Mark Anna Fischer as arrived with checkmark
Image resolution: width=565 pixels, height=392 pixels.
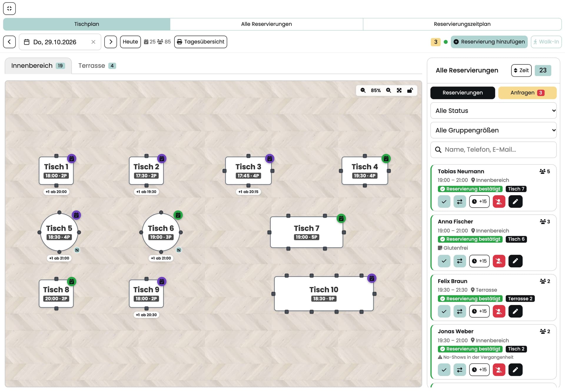click(x=444, y=261)
